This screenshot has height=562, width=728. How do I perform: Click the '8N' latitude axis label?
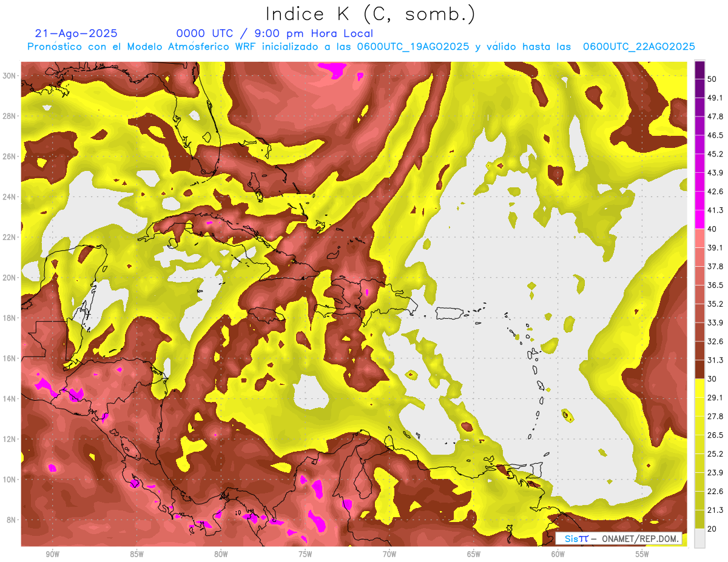point(12,520)
